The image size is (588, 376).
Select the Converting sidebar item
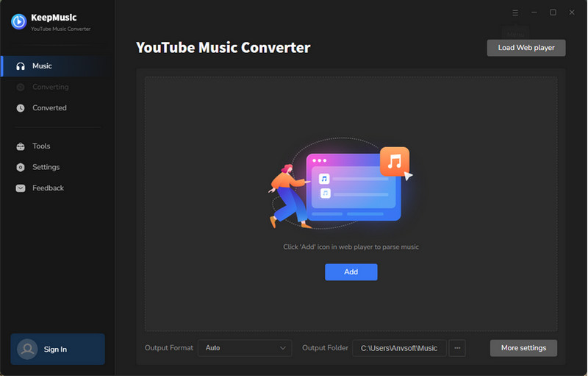pos(56,87)
